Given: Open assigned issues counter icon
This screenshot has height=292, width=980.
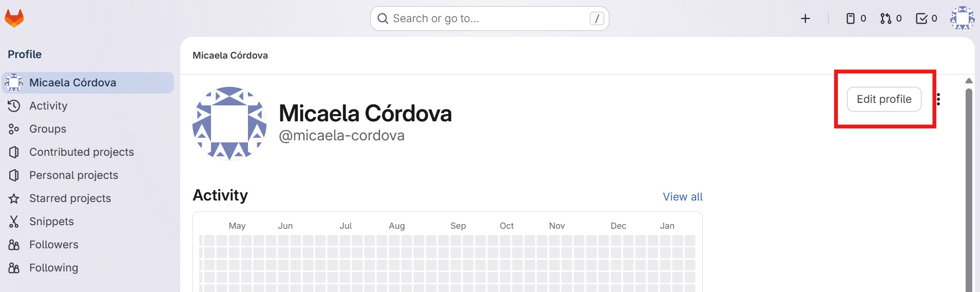Looking at the screenshot, I should click(x=856, y=19).
